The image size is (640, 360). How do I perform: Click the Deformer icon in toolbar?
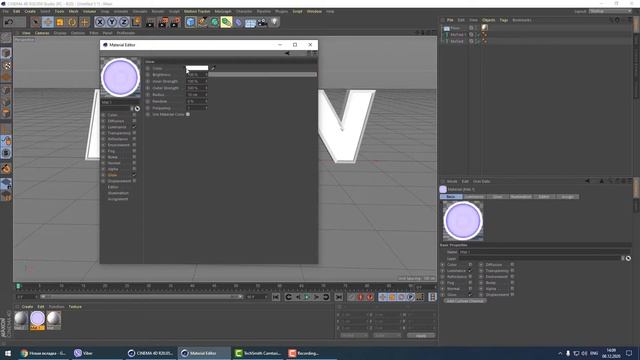point(238,22)
